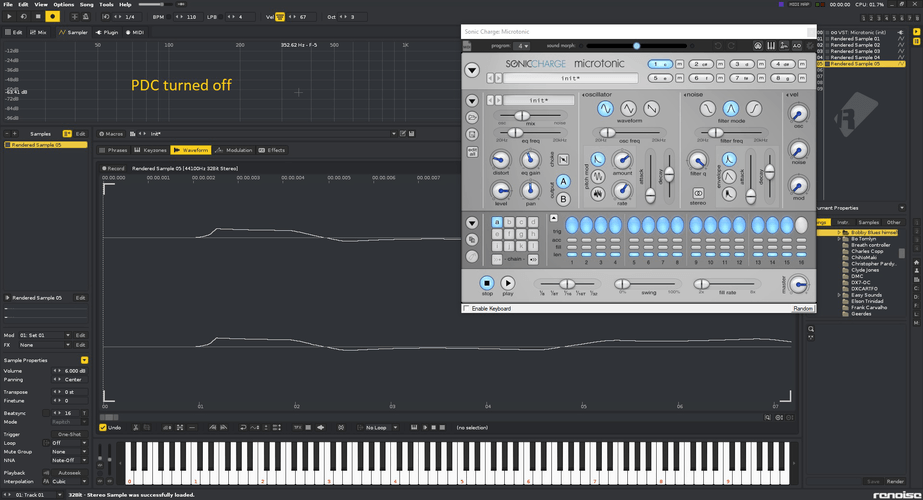The height and width of the screenshot is (500, 923).
Task: Select drum channel 5 button
Action: pyautogui.click(x=660, y=78)
